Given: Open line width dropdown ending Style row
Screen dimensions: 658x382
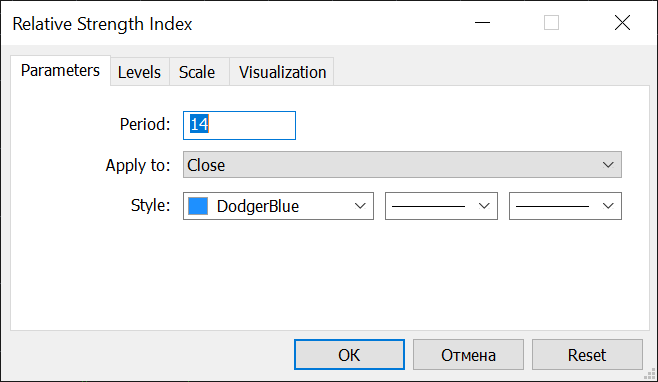Looking at the screenshot, I should pos(565,206).
